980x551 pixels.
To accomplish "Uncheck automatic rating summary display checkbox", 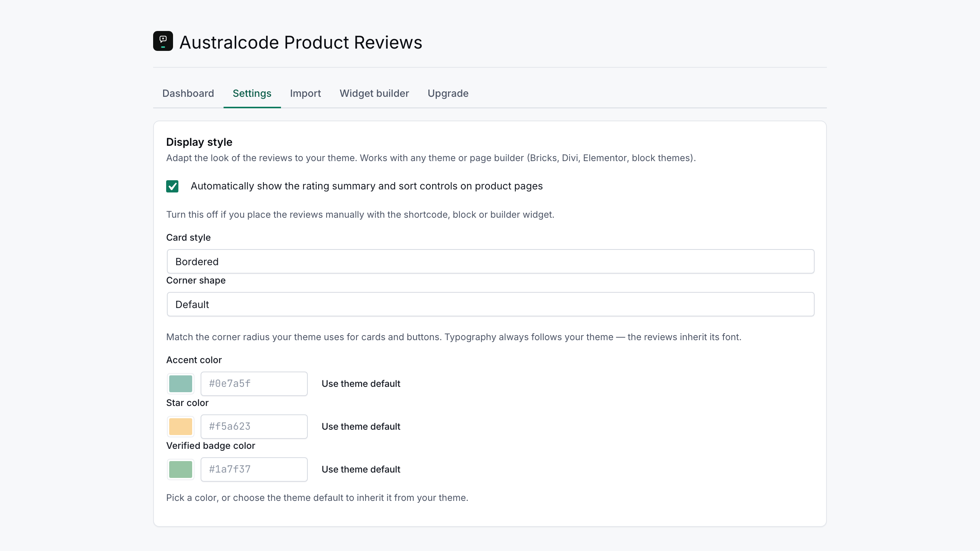I will click(172, 186).
